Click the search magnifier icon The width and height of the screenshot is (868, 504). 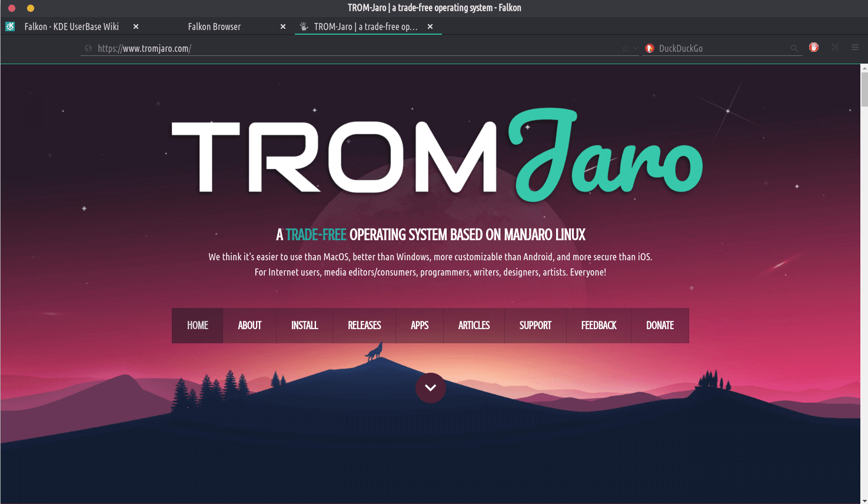pos(794,48)
